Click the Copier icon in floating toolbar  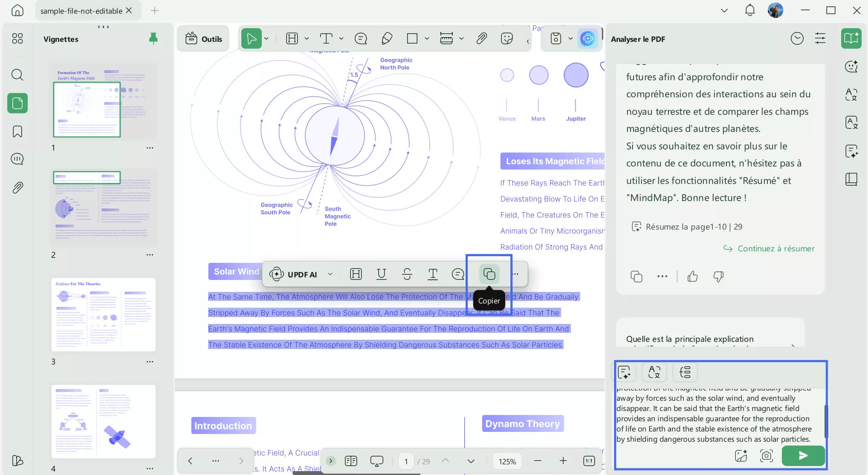pyautogui.click(x=489, y=274)
